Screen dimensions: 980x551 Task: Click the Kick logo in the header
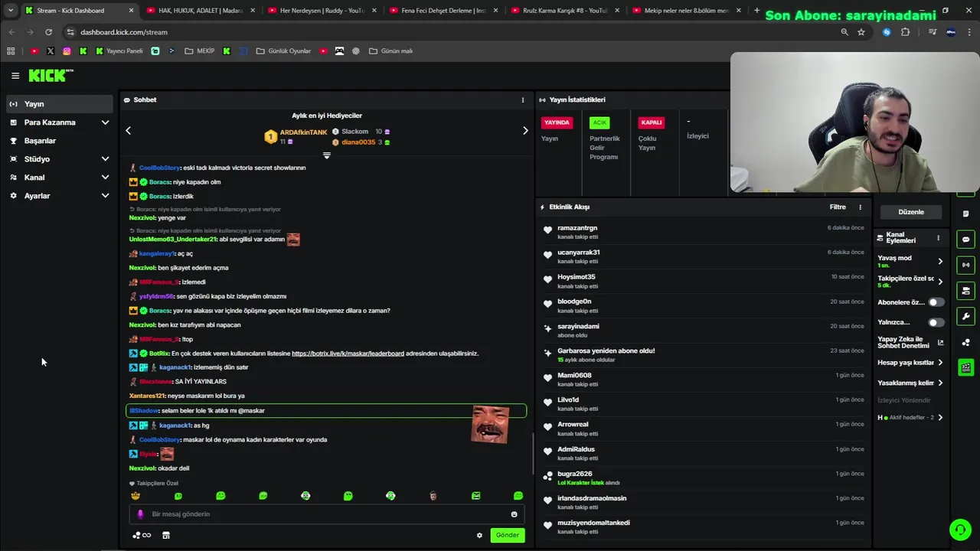pyautogui.click(x=51, y=75)
